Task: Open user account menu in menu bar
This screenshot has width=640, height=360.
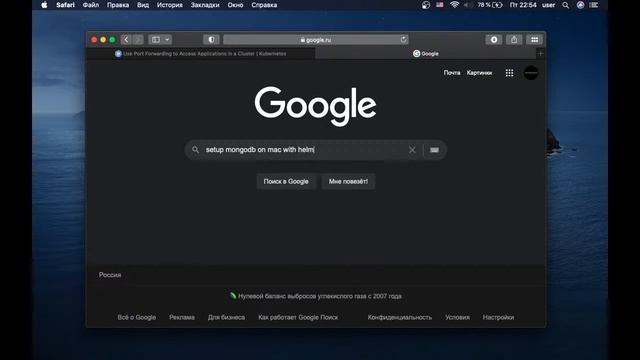Action: pyautogui.click(x=548, y=5)
